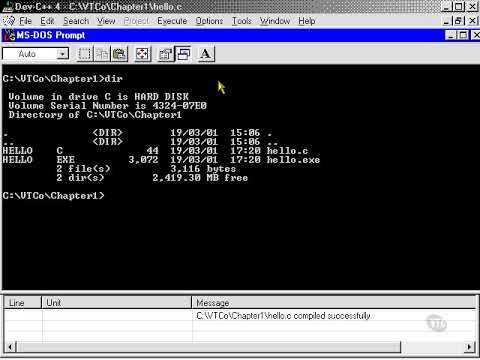Open the Tools menu
The height and width of the screenshot is (360, 480).
tap(241, 21)
